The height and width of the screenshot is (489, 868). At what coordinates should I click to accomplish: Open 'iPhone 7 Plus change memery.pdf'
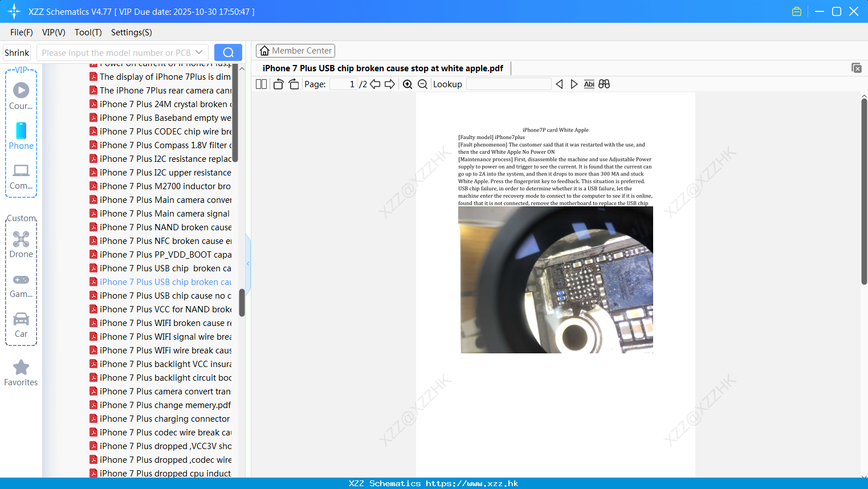[x=160, y=405]
